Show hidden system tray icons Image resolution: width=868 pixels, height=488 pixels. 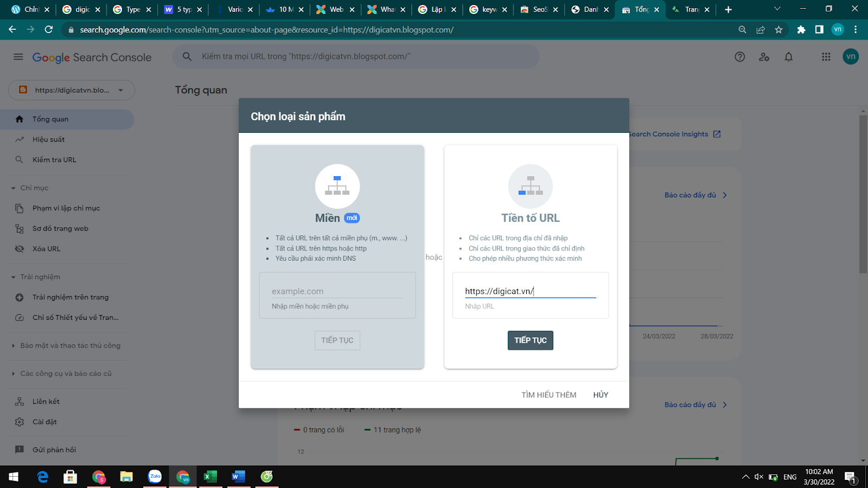(745, 477)
